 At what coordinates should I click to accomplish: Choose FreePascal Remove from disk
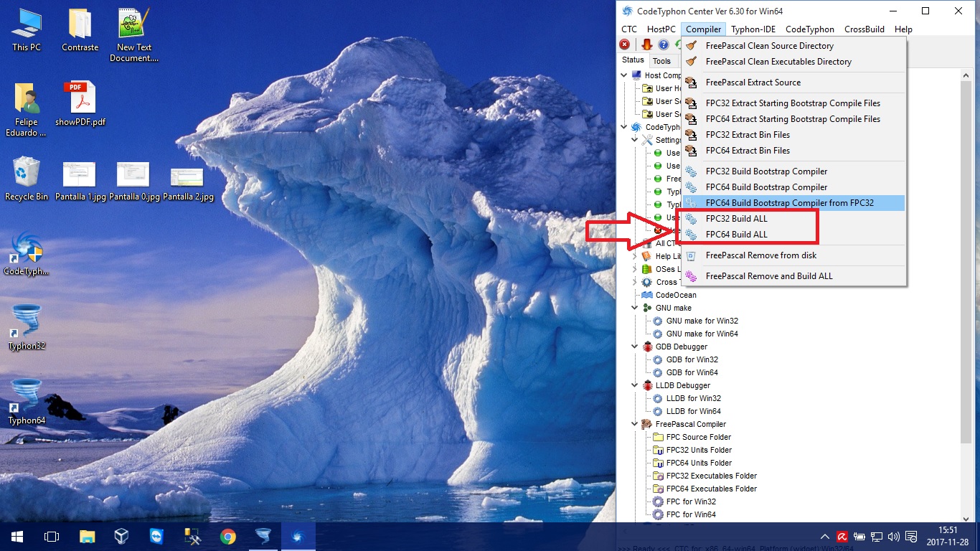click(x=793, y=255)
